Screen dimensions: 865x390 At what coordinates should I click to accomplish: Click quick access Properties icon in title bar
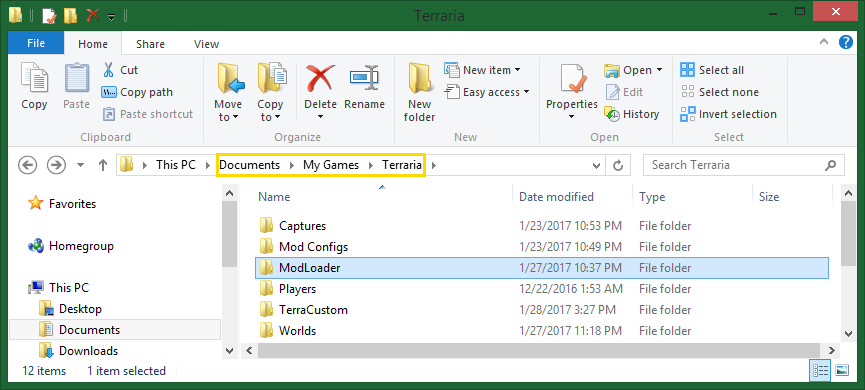(x=50, y=15)
